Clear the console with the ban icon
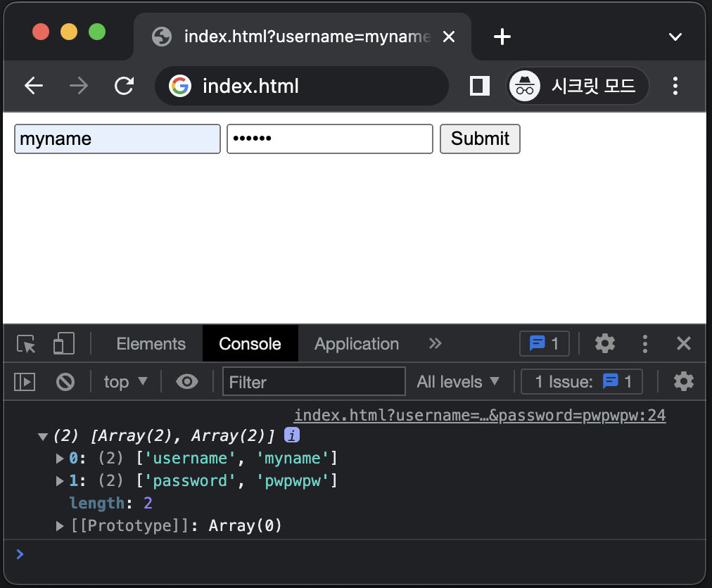 click(x=65, y=382)
